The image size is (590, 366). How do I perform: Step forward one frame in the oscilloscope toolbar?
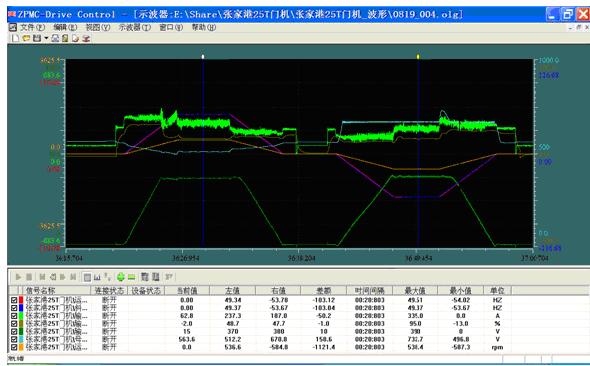(x=62, y=277)
